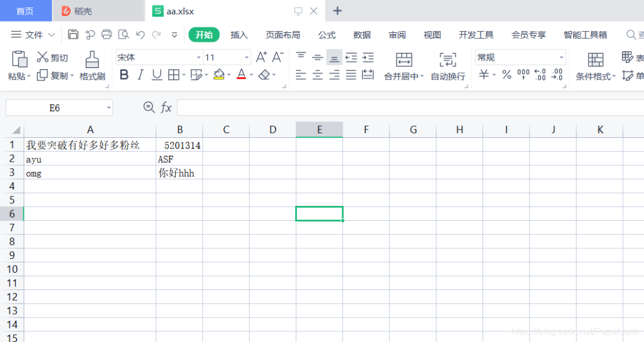Apply cell borders icon
The image size is (644, 342).
174,75
